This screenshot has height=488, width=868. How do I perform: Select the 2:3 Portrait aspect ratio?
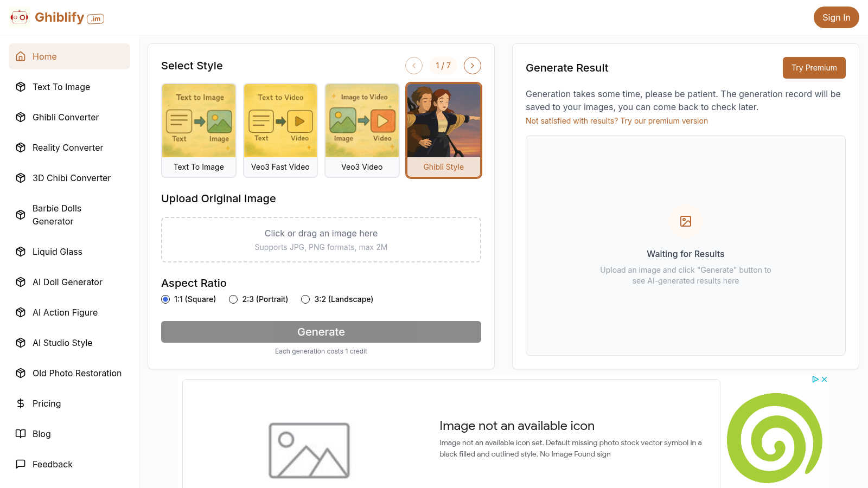[x=233, y=299]
